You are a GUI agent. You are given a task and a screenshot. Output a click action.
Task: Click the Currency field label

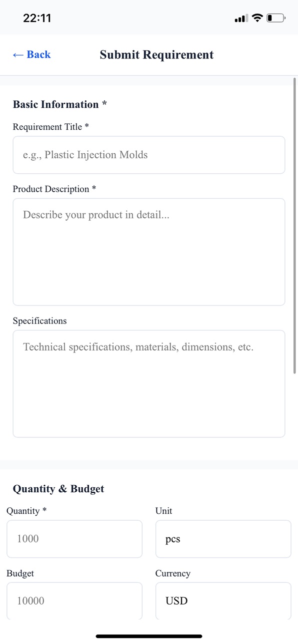173,574
